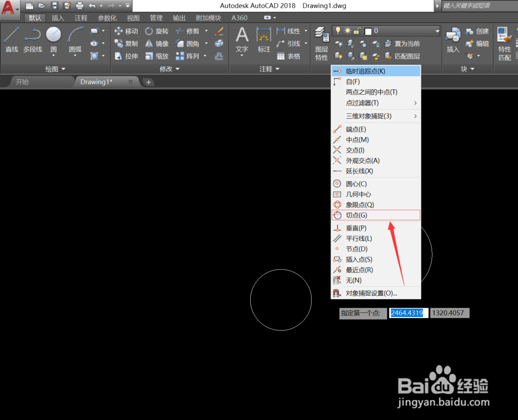Select the Arc (圆弧) tool
The height and width of the screenshot is (420, 518).
coord(75,40)
